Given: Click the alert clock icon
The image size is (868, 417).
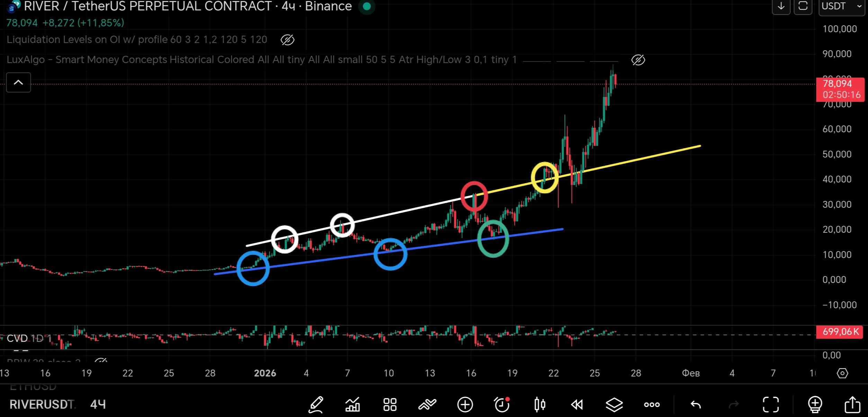Looking at the screenshot, I should [502, 405].
